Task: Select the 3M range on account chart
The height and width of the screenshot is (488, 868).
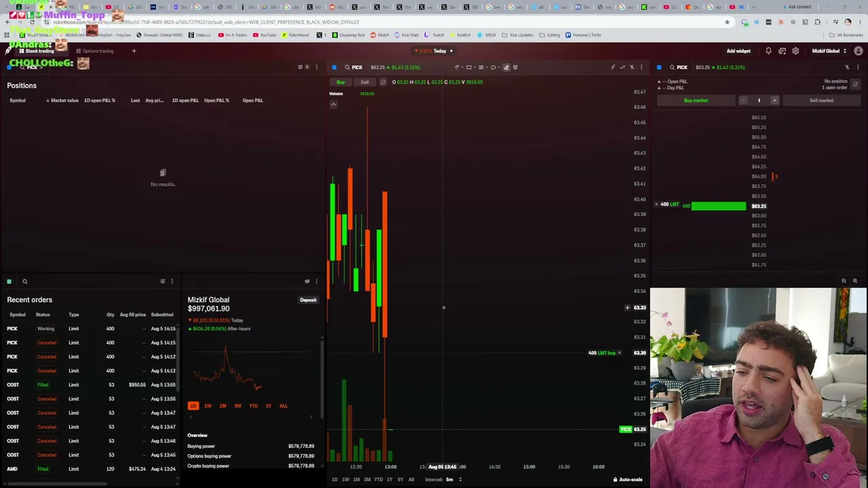Action: click(237, 406)
